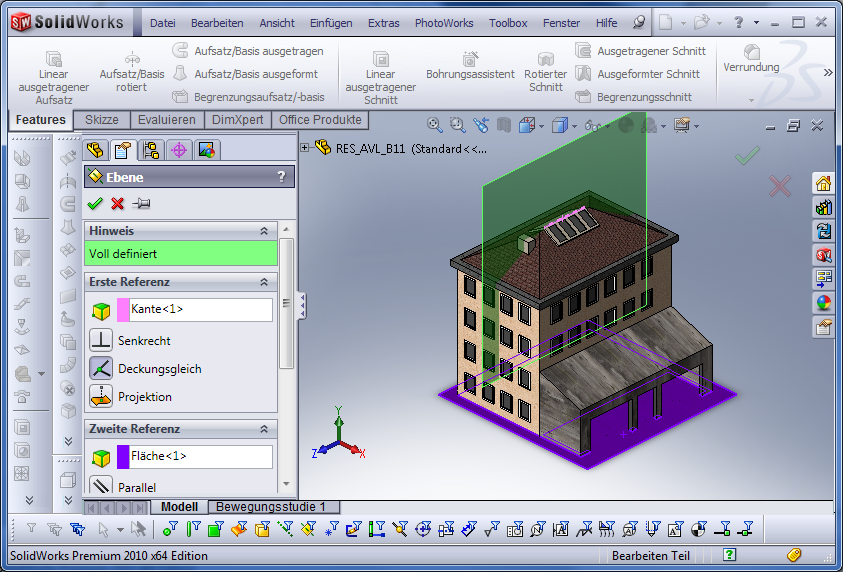Screen dimensions: 843x572
Task: Toggle the Senkrecht constraint option
Action: tap(101, 341)
